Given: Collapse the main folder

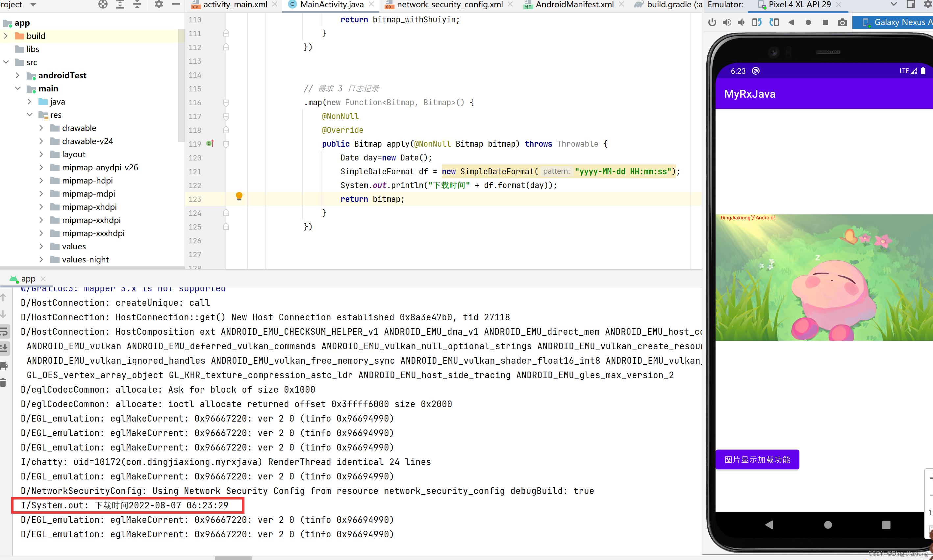Looking at the screenshot, I should (17, 88).
